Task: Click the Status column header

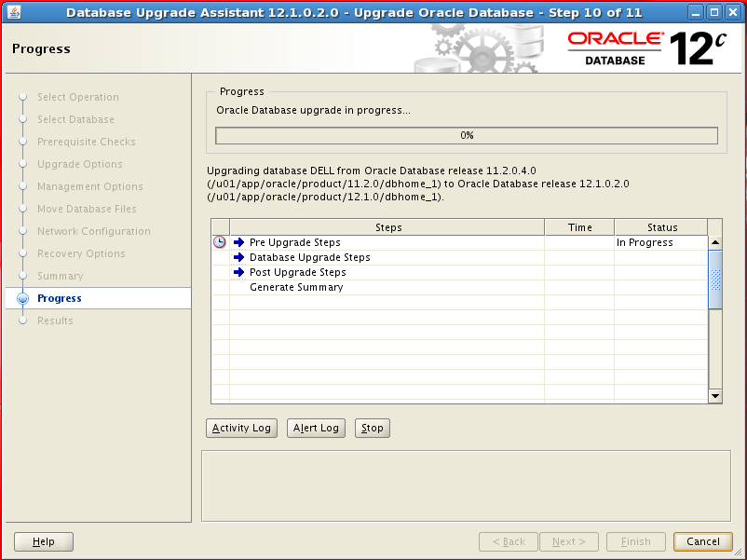Action: click(x=661, y=227)
